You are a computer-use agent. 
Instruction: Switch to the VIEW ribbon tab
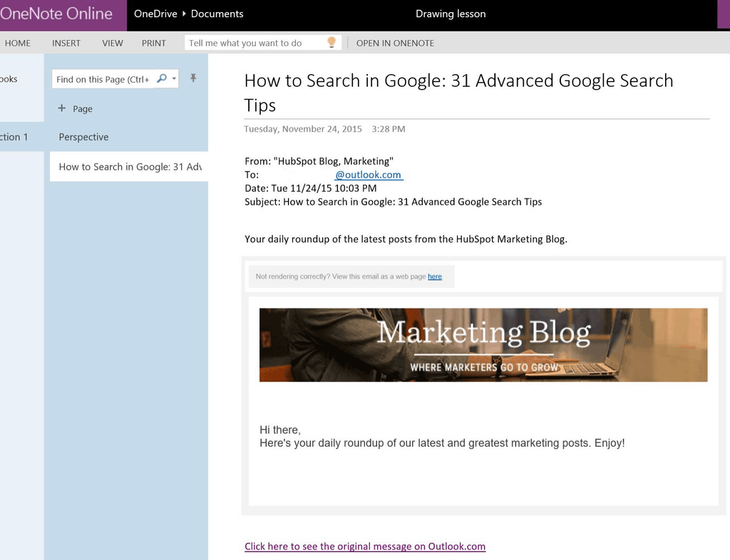pyautogui.click(x=113, y=43)
